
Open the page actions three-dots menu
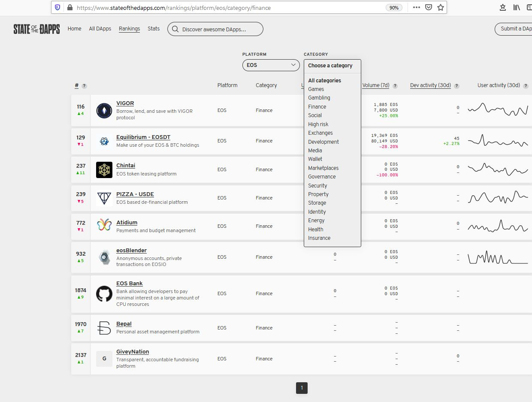coord(416,7)
